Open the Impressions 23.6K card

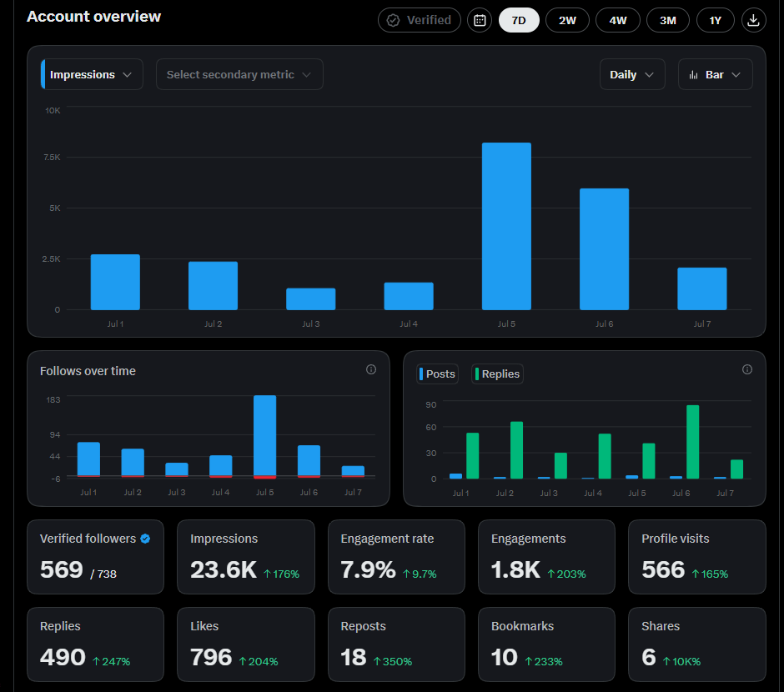tap(246, 557)
